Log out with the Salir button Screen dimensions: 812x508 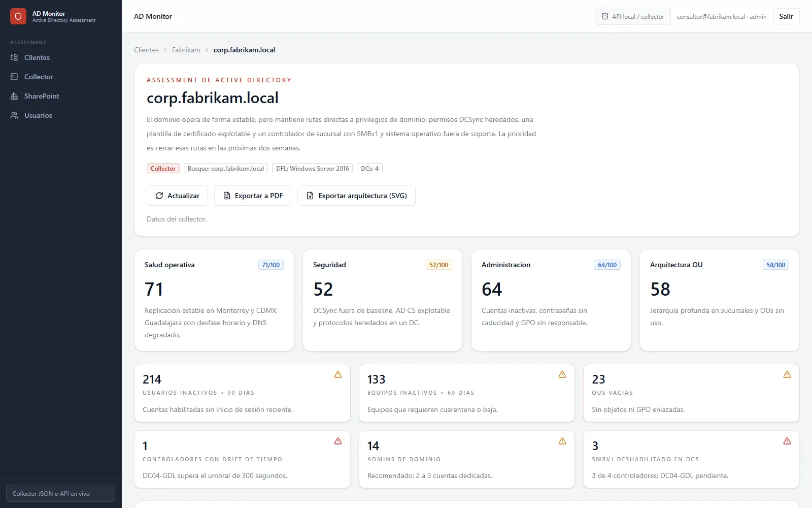point(786,16)
